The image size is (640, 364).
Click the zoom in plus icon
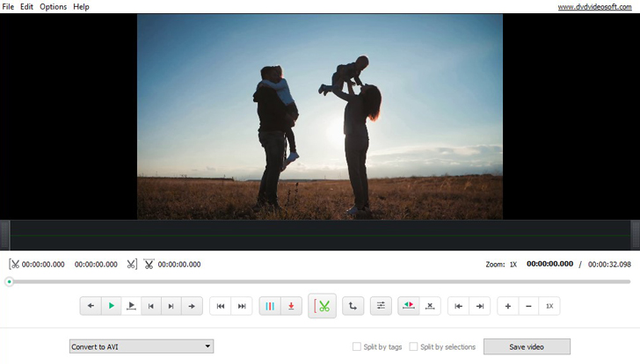point(507,306)
